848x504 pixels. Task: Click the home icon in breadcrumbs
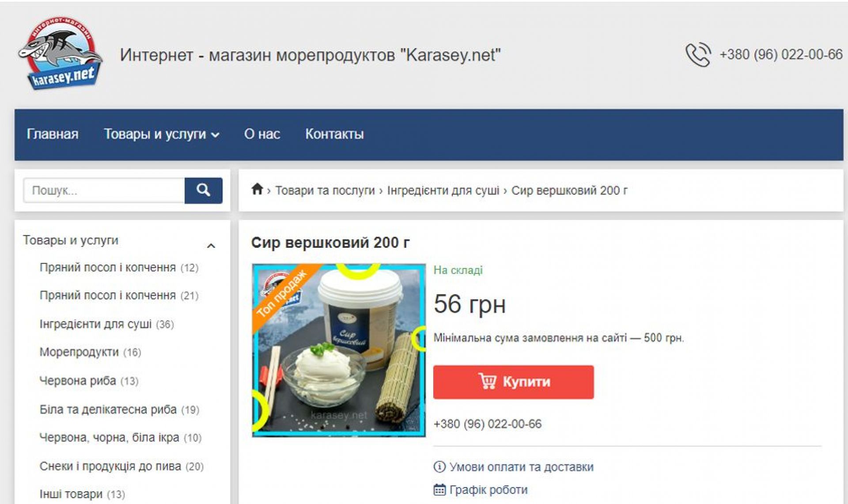(257, 189)
